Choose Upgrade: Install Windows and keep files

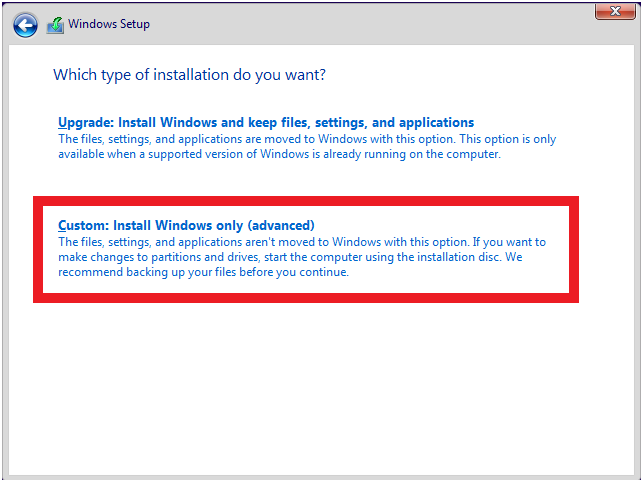click(266, 122)
